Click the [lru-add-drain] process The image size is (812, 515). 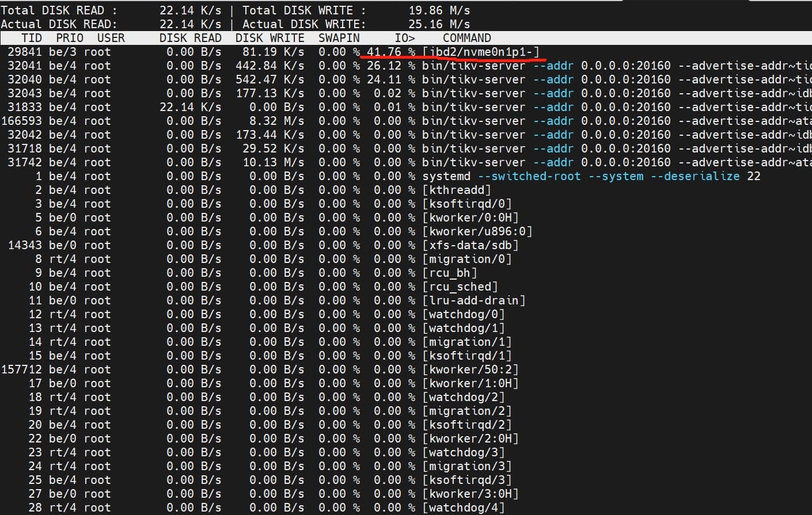(474, 300)
